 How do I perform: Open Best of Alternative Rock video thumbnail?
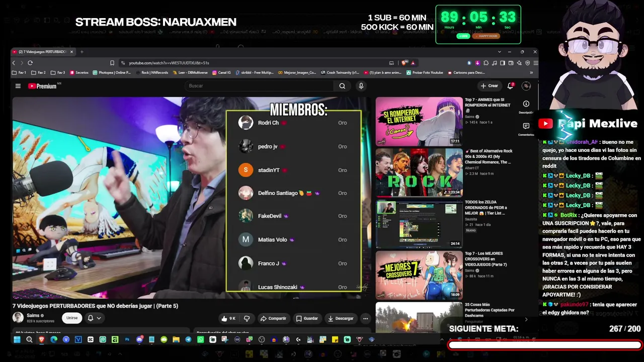coord(419,172)
